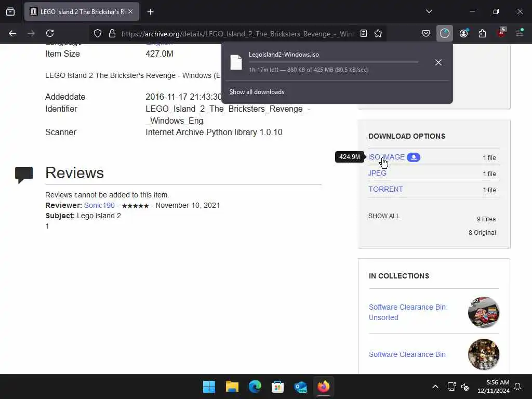The width and height of the screenshot is (532, 399).
Task: Click SHOW ALL files link
Action: [x=384, y=216]
